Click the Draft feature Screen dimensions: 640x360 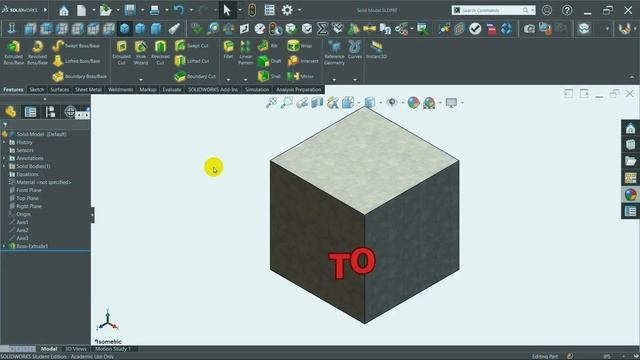coord(269,61)
